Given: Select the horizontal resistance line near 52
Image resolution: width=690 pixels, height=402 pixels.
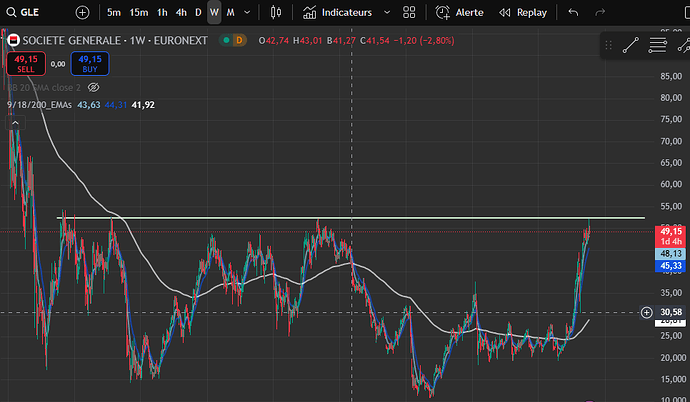Looking at the screenshot, I should 351,218.
